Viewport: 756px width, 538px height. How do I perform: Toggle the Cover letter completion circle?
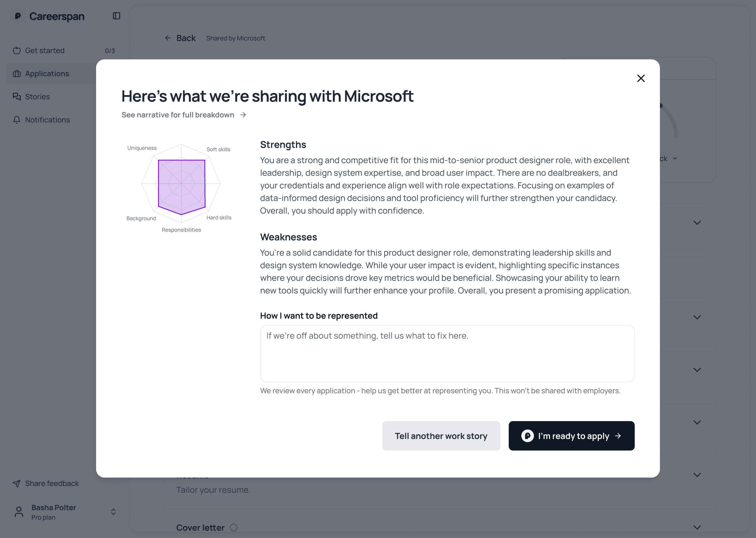pos(234,527)
